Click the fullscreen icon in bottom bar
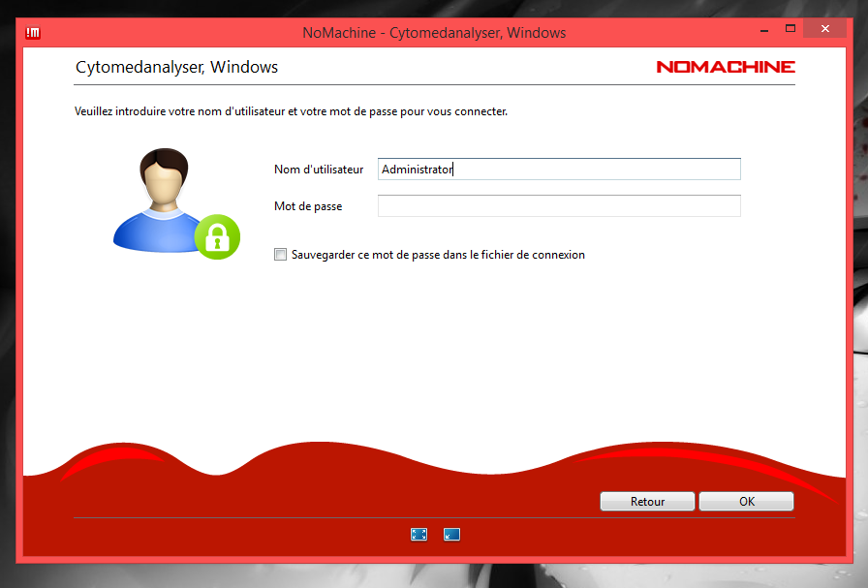 418,534
